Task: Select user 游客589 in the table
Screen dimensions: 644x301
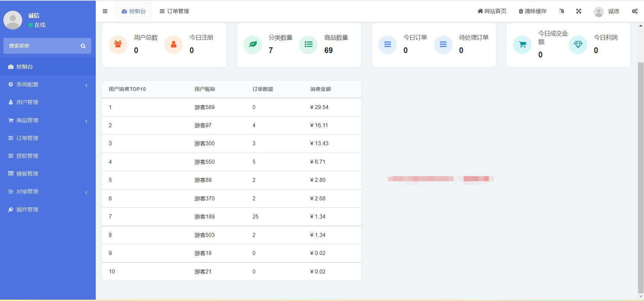Action: tap(205, 107)
